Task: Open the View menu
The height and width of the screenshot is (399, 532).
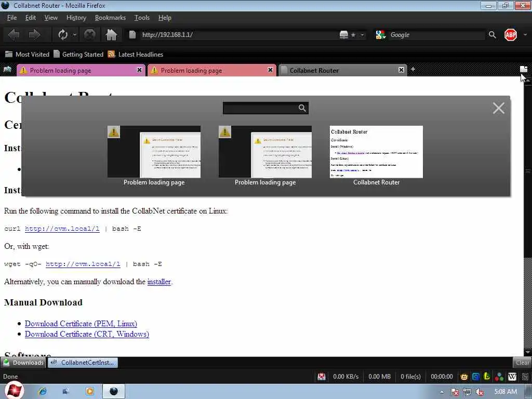Action: 51,18
